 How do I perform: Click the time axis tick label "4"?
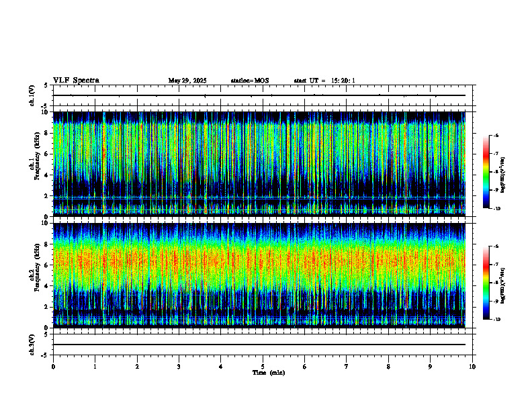pyautogui.click(x=221, y=367)
